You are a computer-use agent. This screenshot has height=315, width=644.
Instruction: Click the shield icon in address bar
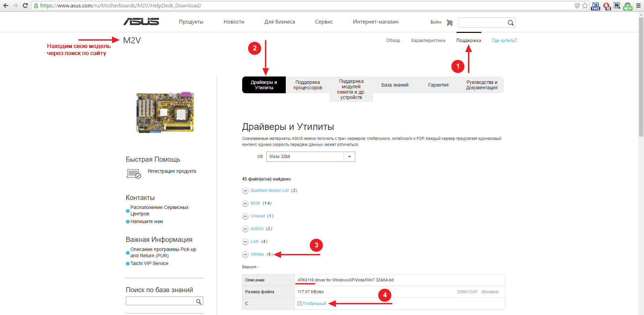click(577, 5)
